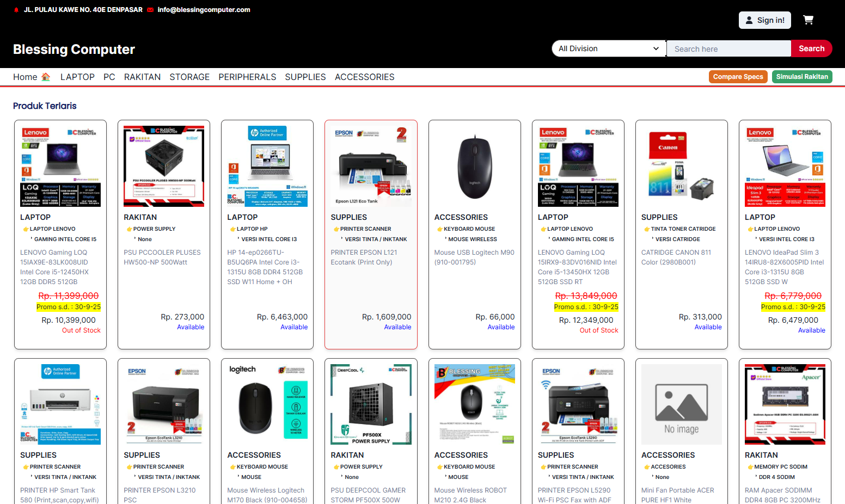Select the PERIPHERALS menu item
845x504 pixels.
(247, 77)
